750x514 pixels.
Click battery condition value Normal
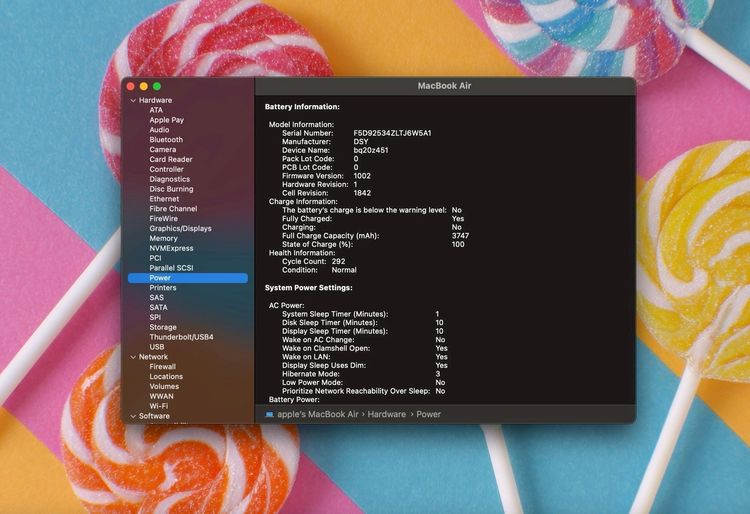pyautogui.click(x=344, y=271)
